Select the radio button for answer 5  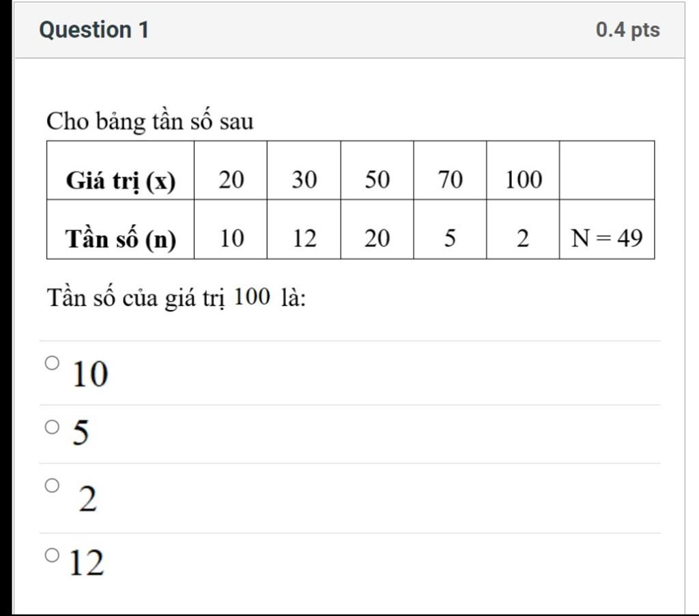click(52, 427)
